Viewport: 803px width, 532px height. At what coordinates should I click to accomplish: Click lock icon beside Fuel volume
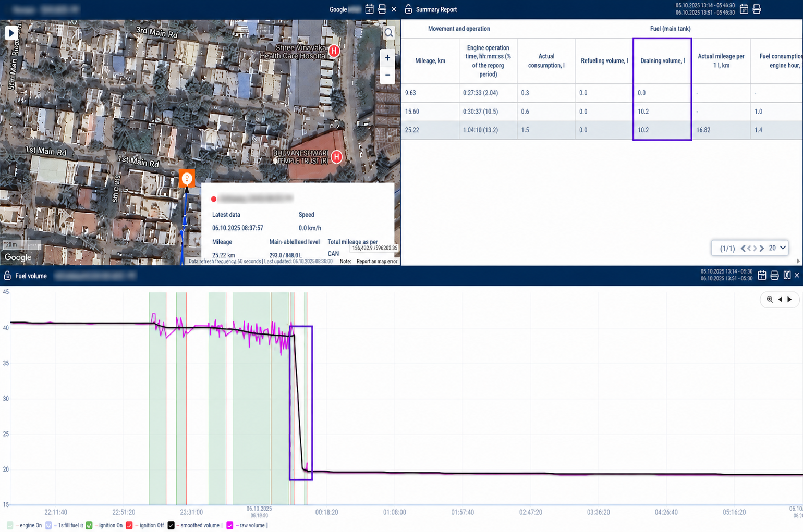(7, 276)
